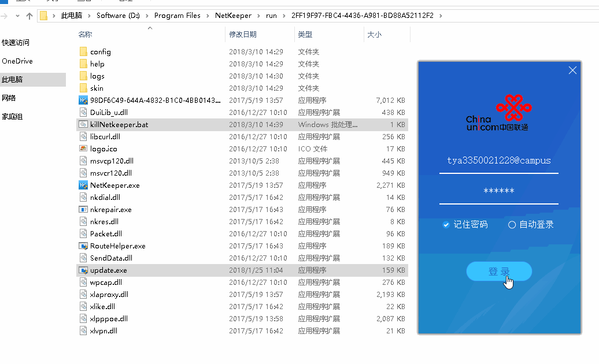This screenshot has height=364, width=599.
Task: Click the NetKeeper.exe application icon
Action: 83,185
